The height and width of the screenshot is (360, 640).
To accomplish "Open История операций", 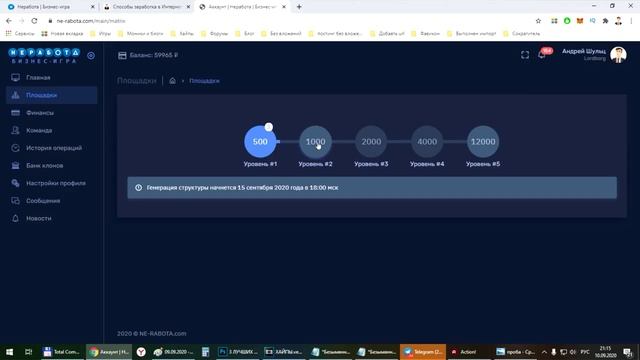I will [x=54, y=148].
